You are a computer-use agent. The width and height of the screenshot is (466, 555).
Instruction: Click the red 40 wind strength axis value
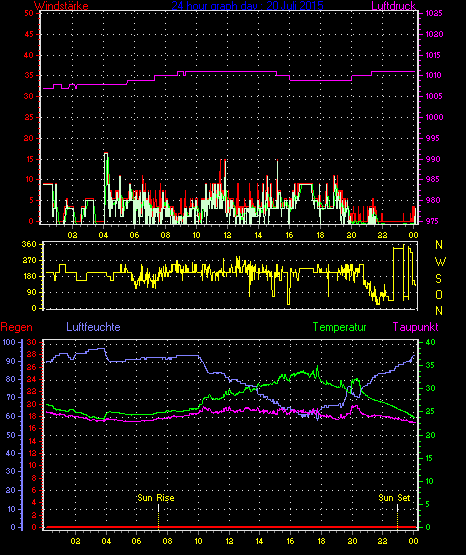[29, 55]
